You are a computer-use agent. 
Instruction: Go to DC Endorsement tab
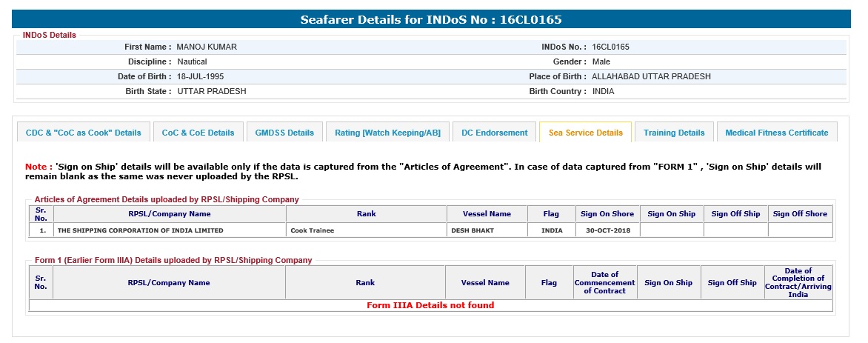click(494, 133)
